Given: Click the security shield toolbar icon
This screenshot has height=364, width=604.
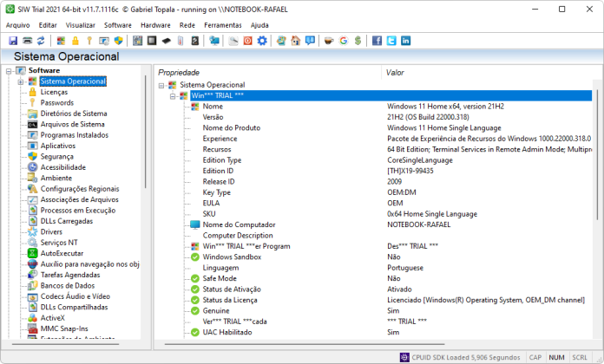Looking at the screenshot, I should [118, 41].
